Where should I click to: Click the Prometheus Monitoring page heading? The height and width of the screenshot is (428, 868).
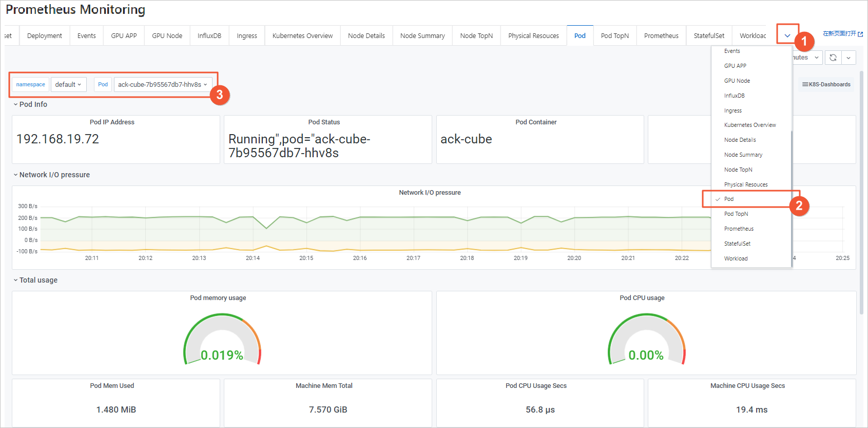[75, 10]
